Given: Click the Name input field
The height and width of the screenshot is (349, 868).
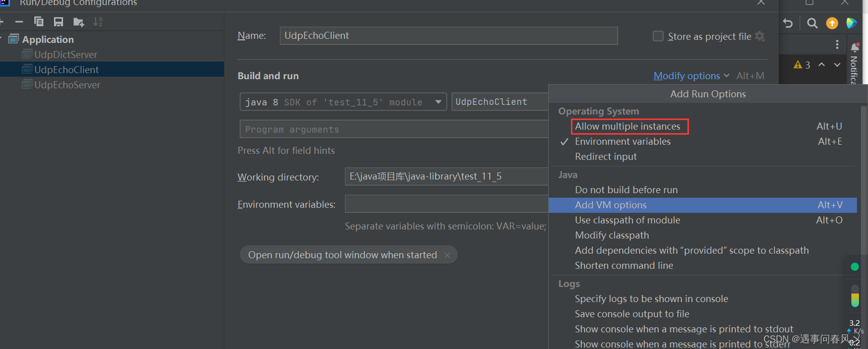Looking at the screenshot, I should [449, 36].
